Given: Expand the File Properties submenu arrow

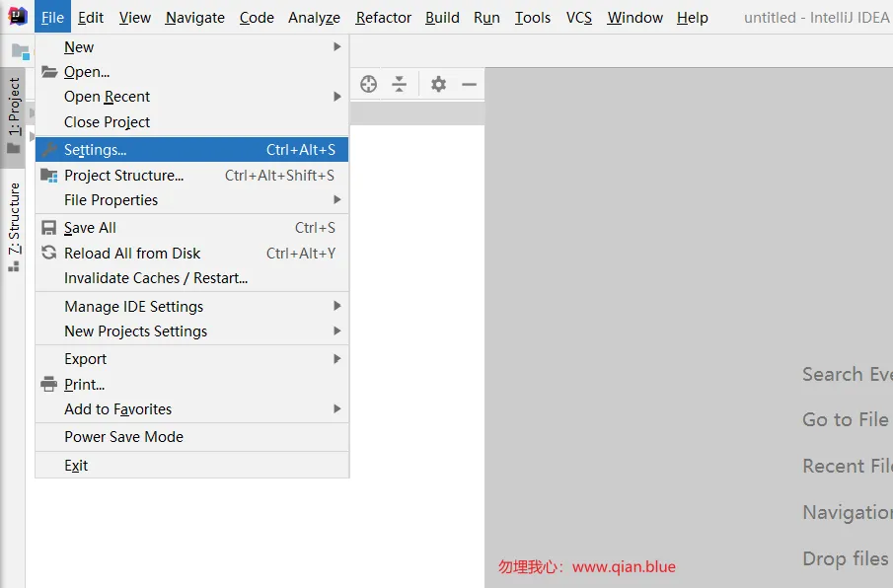Looking at the screenshot, I should click(337, 200).
